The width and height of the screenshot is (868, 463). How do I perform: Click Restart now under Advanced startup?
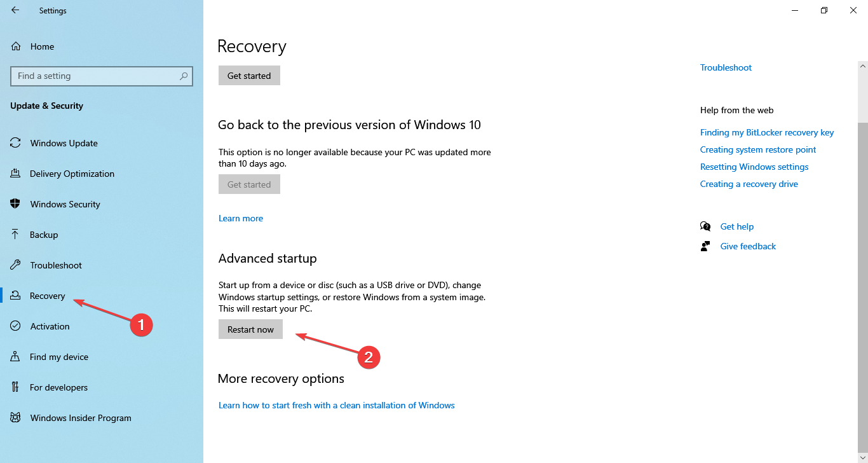pyautogui.click(x=250, y=329)
